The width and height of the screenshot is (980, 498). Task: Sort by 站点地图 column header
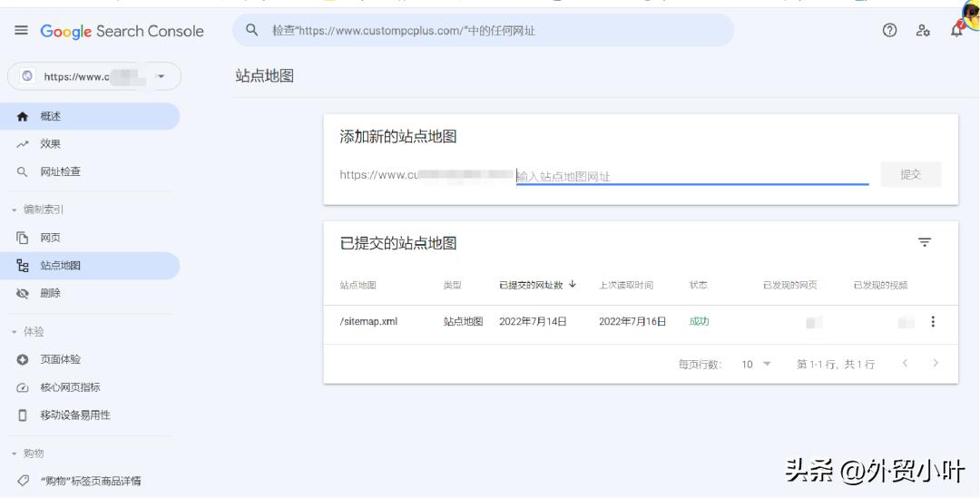point(358,285)
